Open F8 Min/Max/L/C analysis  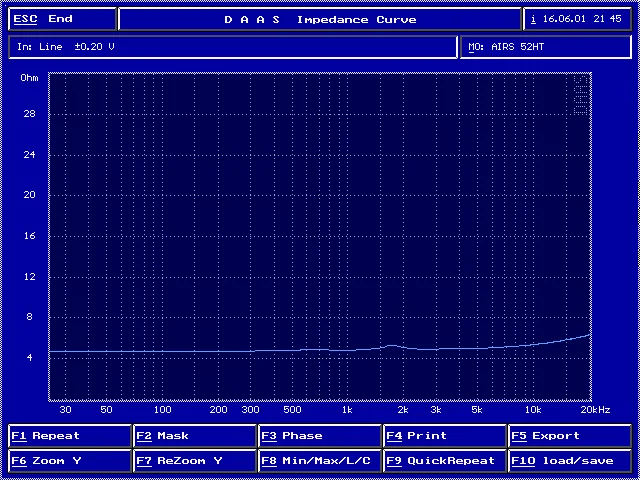point(320,461)
